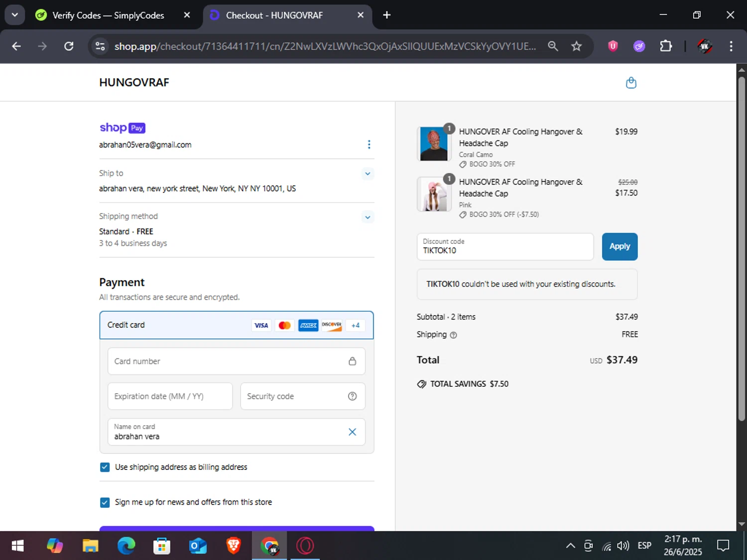
Task: Close the Checkout HUNGOVRAF tab
Action: tap(361, 15)
